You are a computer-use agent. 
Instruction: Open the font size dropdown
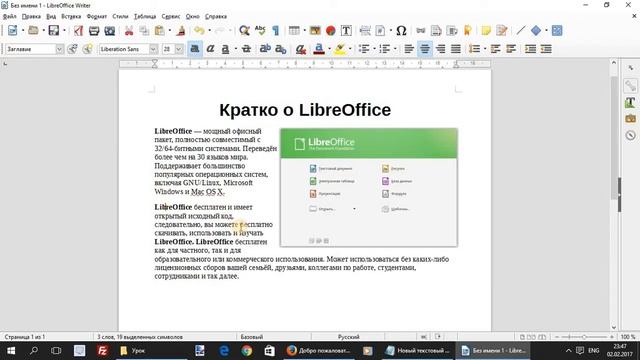coord(179,49)
